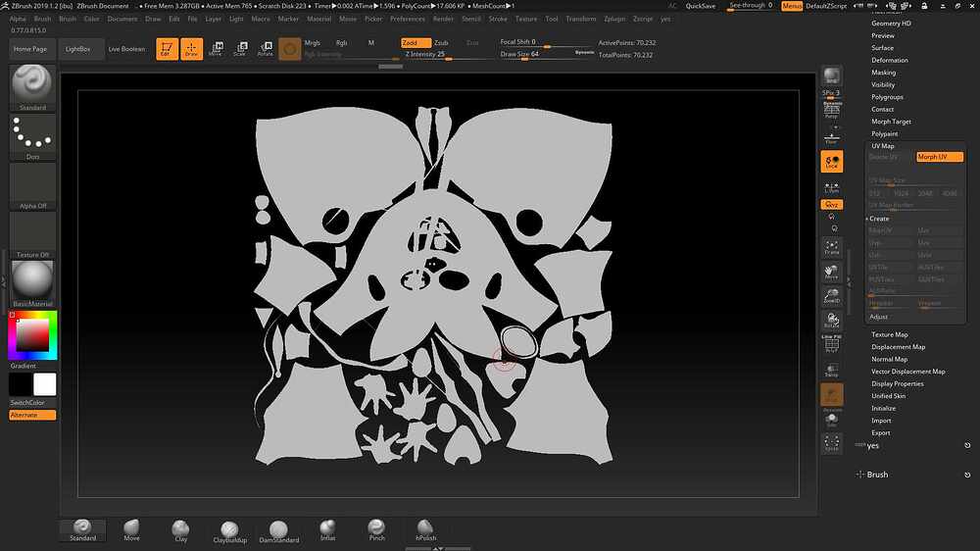Click the Xpose icon

pyautogui.click(x=831, y=443)
